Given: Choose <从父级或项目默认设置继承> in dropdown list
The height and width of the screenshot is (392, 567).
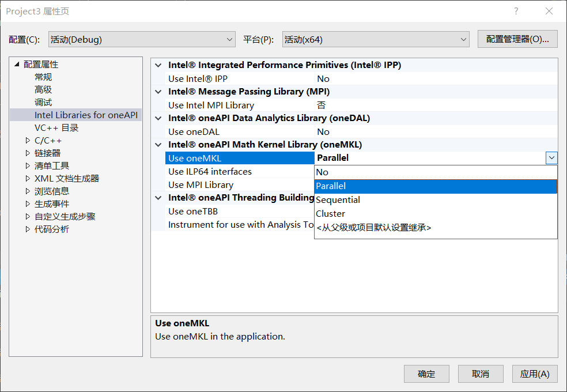Looking at the screenshot, I should [x=436, y=228].
